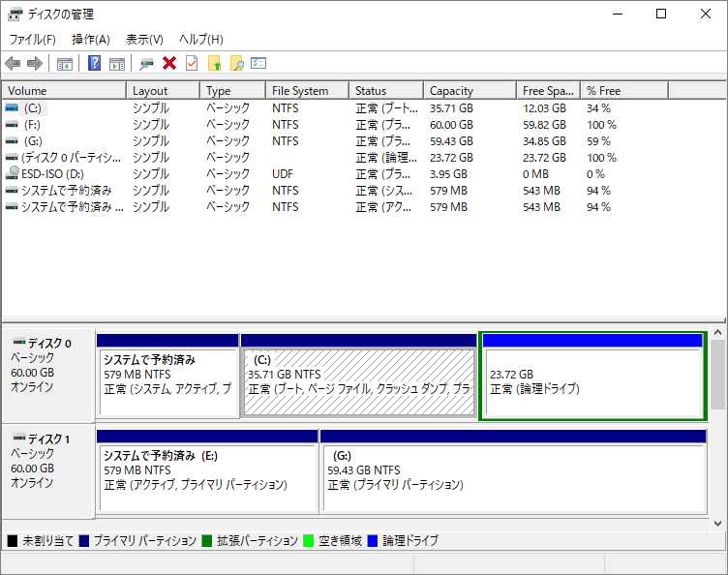Open the 表示(V) menu
The width and height of the screenshot is (728, 575).
pyautogui.click(x=144, y=40)
